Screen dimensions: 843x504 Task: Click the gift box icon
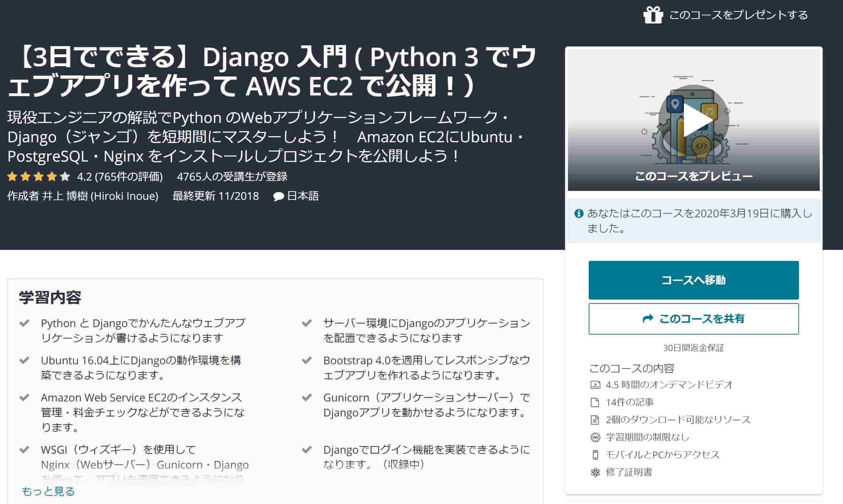pos(653,15)
